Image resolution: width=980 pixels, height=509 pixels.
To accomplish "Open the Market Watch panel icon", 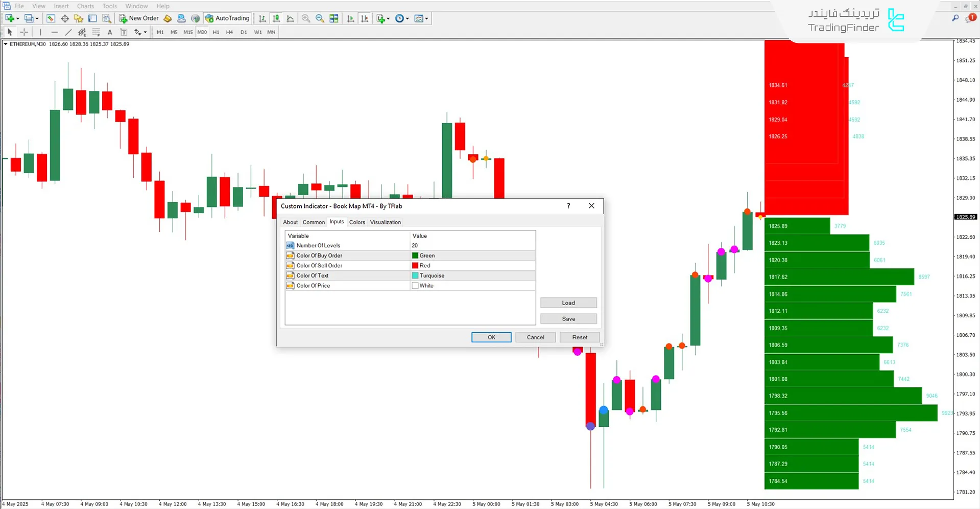I will [51, 18].
